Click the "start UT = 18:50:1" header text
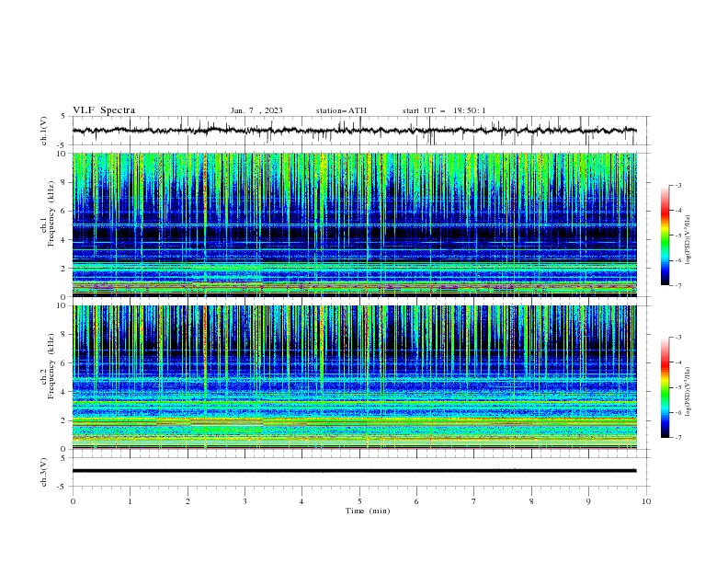 (x=444, y=110)
